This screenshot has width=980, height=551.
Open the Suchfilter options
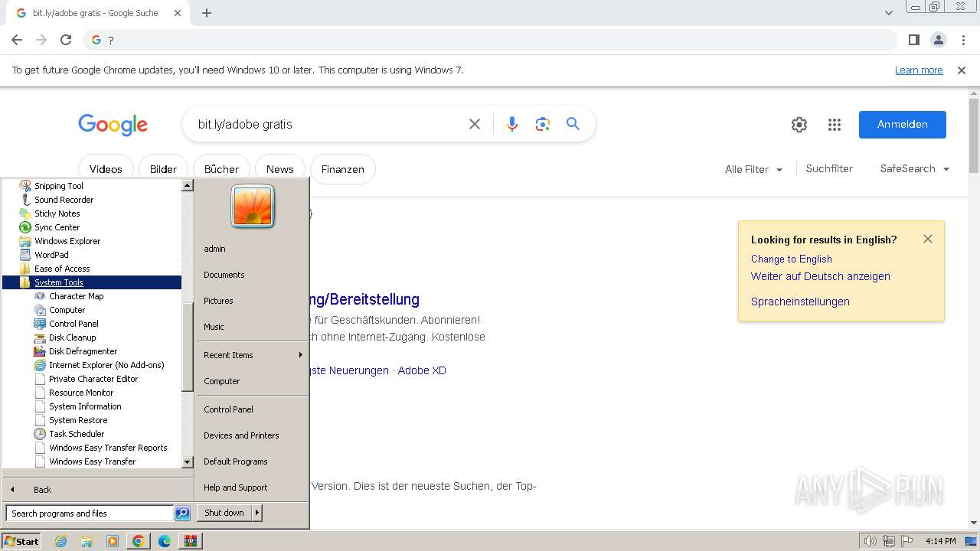coord(829,168)
